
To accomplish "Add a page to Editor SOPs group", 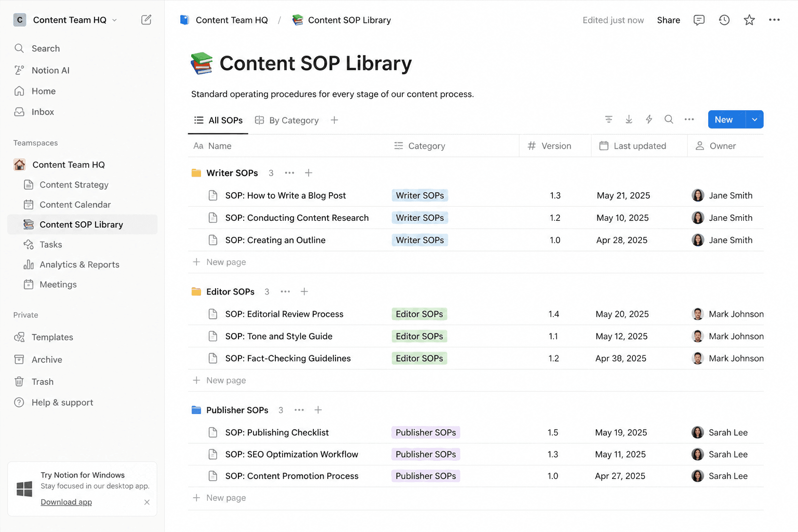I will point(304,291).
